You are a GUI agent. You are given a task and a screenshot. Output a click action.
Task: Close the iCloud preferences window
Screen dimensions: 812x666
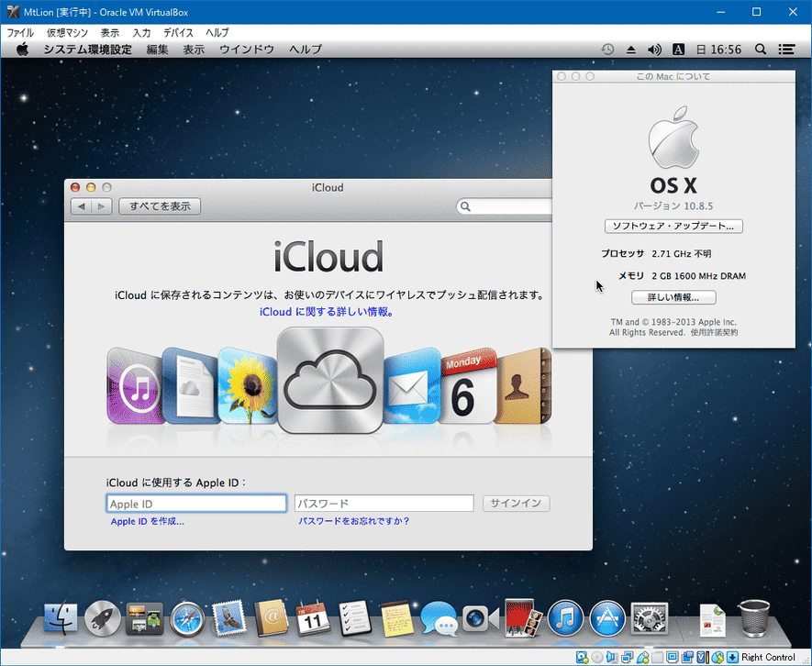pyautogui.click(x=75, y=187)
